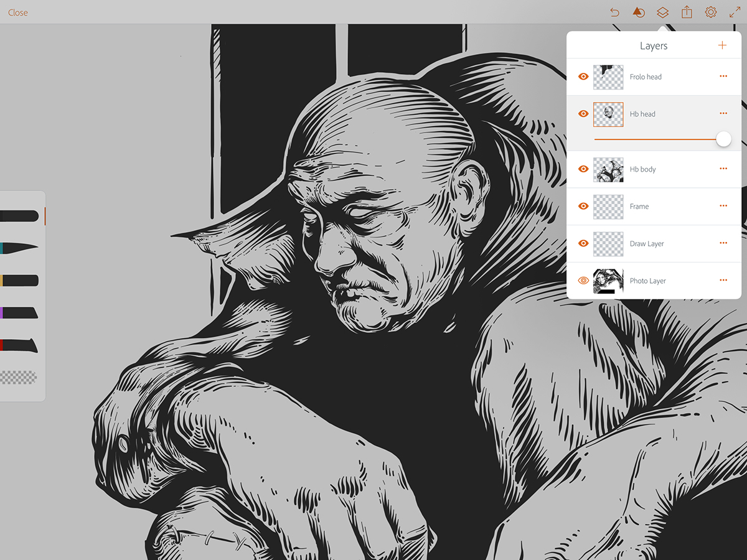Select the black round-tip brush

pos(19,216)
